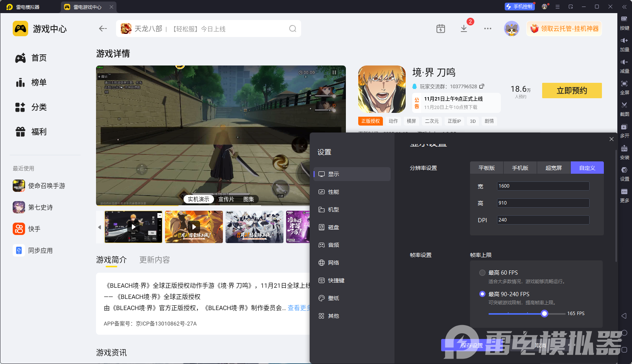Go back with the left arrow

(103, 29)
